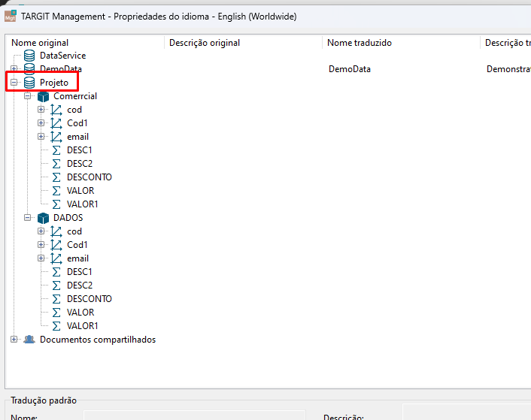531x420 pixels.
Task: Click the Nome input field in Tradução padrão
Action: (x=194, y=415)
